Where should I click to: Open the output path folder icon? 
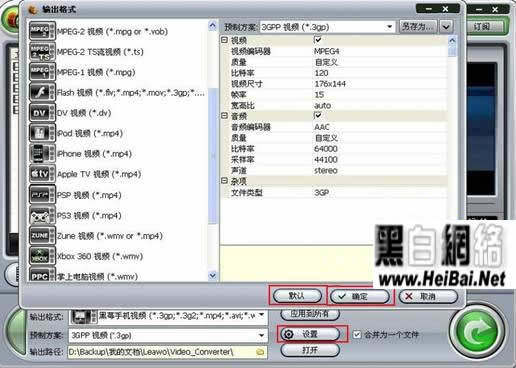(260, 352)
